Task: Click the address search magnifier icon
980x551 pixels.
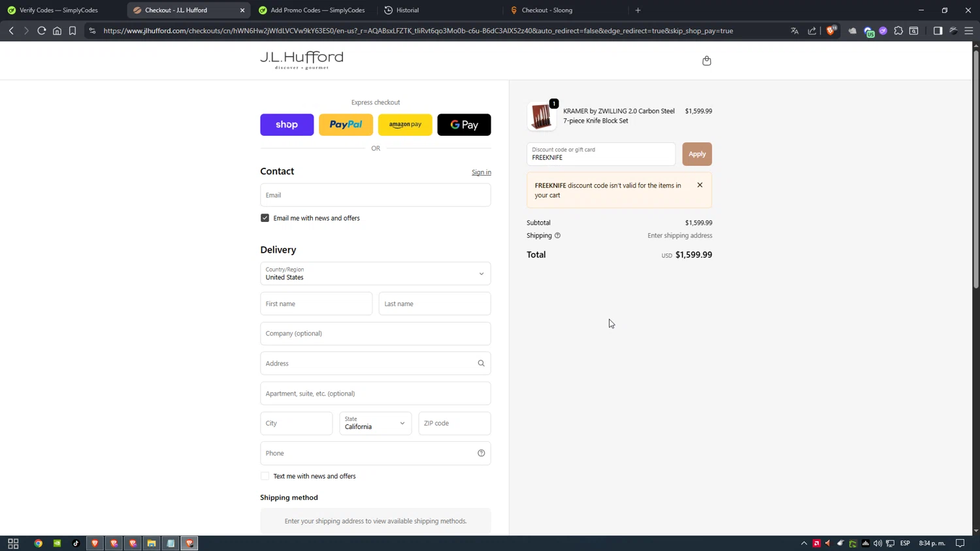Action: pyautogui.click(x=482, y=364)
